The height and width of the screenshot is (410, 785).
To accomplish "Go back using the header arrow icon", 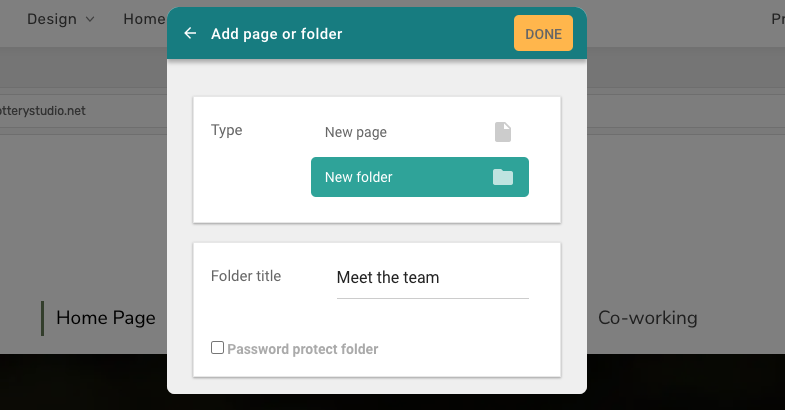I will coord(190,34).
